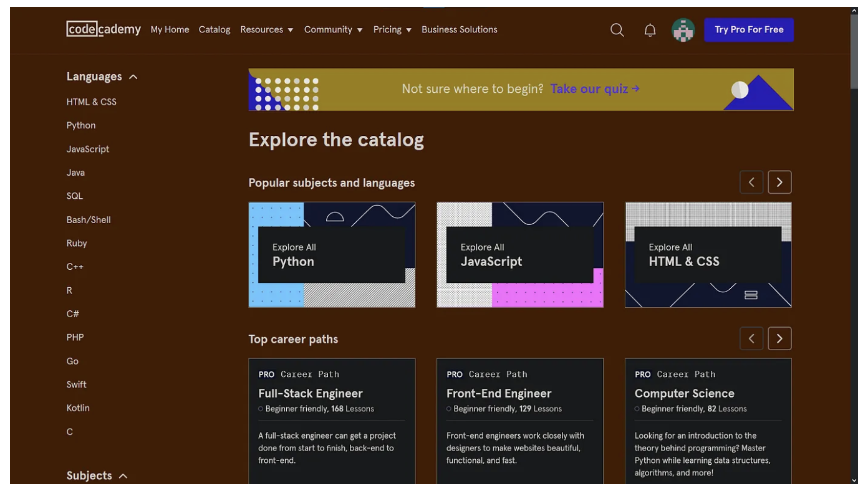Viewport: 868px width, 491px height.
Task: Open the Community dropdown menu
Action: pos(333,29)
